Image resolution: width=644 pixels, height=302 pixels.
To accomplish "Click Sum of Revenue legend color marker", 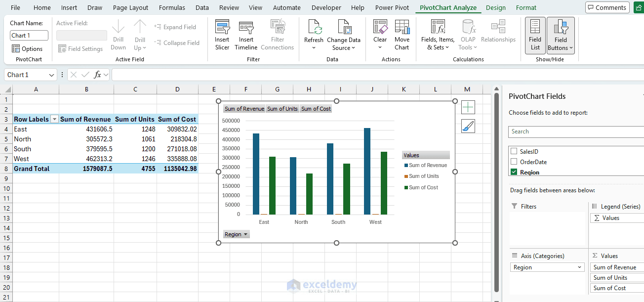I will point(406,166).
